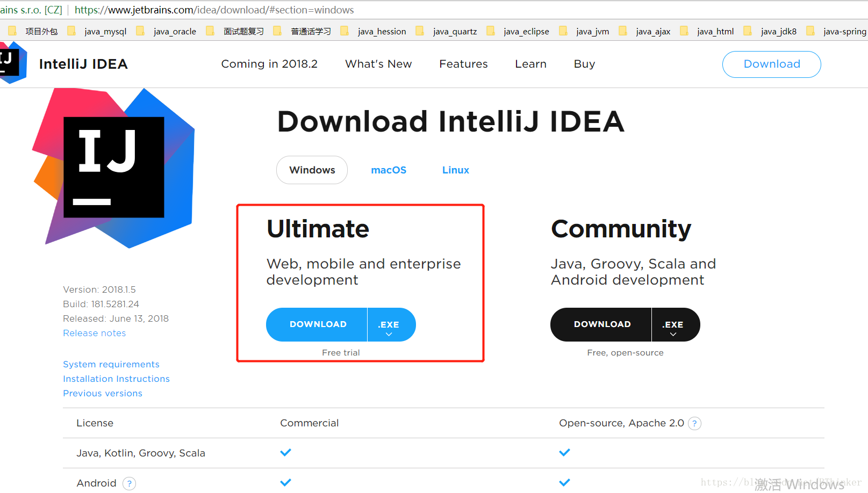Click the IntelliJ IDEA header title text
868x493 pixels.
[83, 64]
